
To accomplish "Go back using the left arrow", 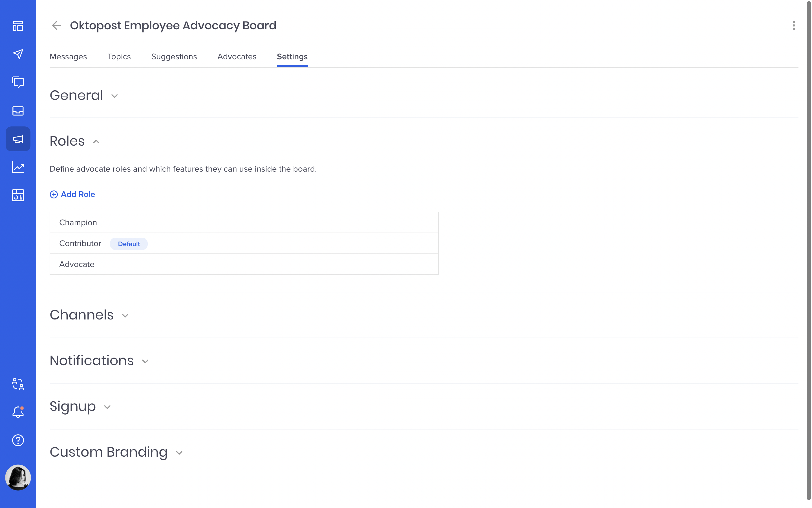I will tap(56, 25).
